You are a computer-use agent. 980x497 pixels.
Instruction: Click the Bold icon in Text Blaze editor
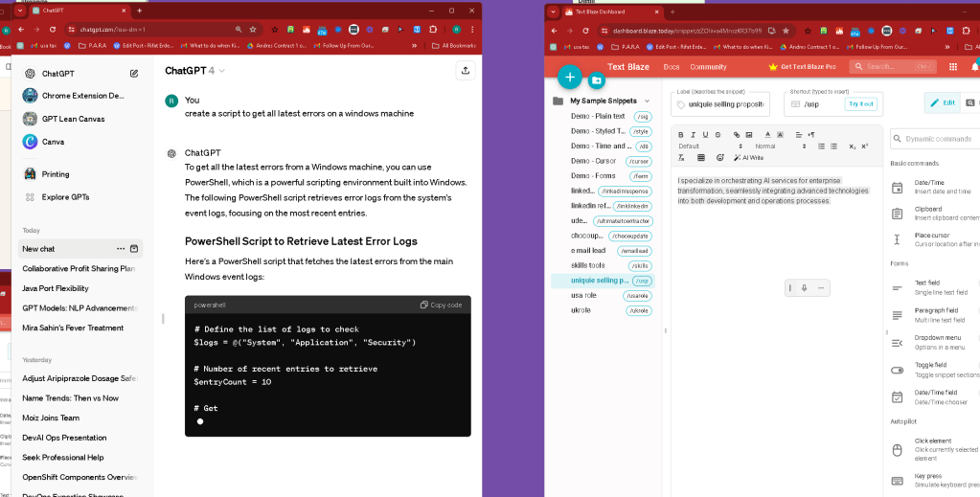pyautogui.click(x=681, y=134)
